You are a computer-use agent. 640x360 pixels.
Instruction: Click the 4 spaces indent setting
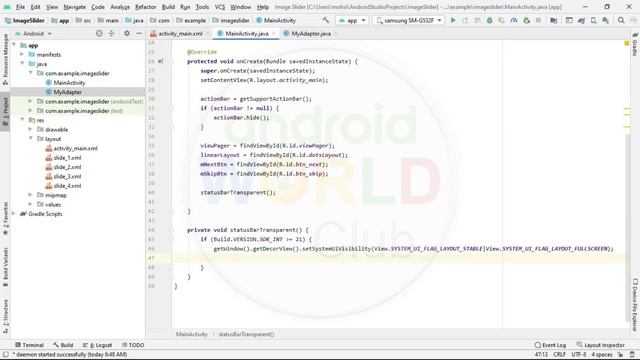click(x=602, y=354)
